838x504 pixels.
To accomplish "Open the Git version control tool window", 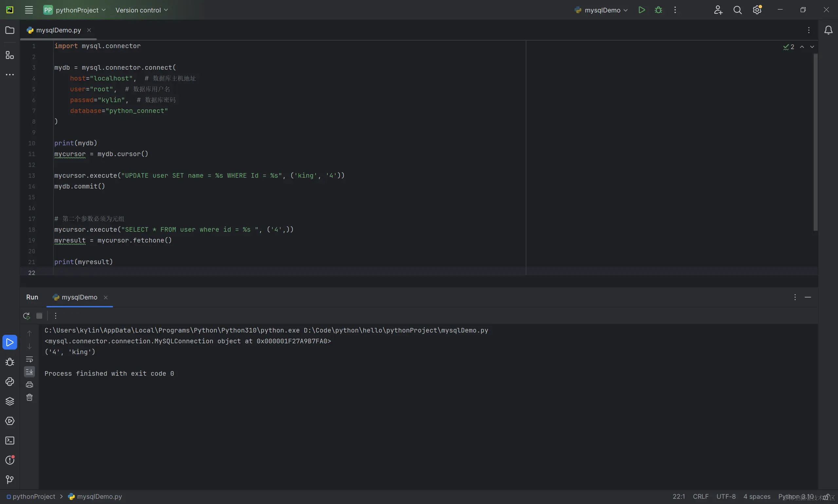I will 10,479.
